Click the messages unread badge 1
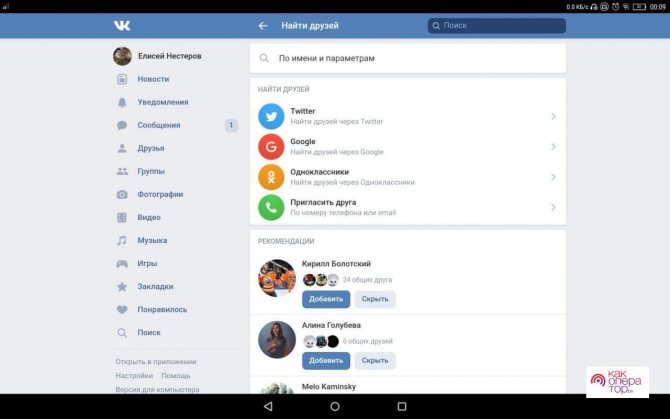This screenshot has height=419, width=670. tap(231, 125)
